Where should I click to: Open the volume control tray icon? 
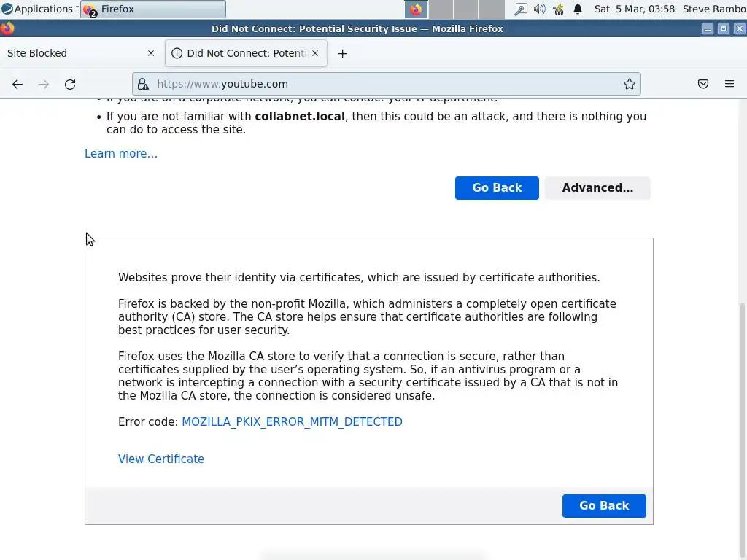pos(539,9)
